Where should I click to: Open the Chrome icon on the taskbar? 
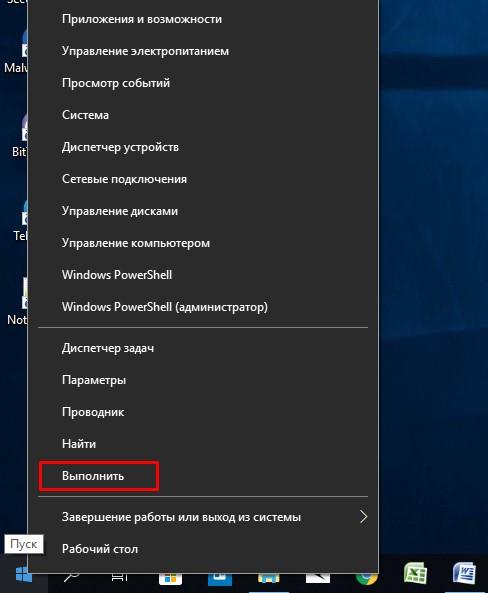point(367,579)
